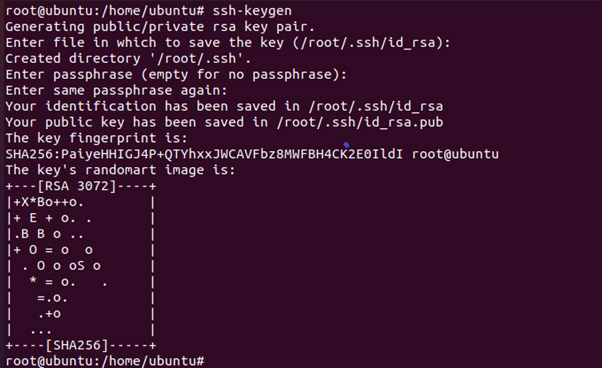Click the '[SHA256]' randomart footer
Image resolution: width=602 pixels, height=368 pixels.
pos(77,345)
